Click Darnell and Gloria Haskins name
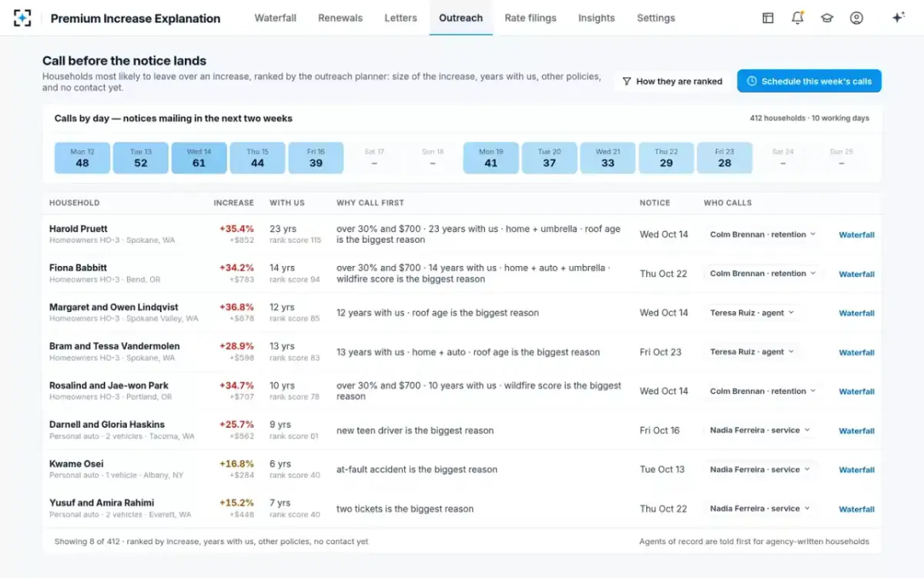This screenshot has height=578, width=924. (107, 425)
